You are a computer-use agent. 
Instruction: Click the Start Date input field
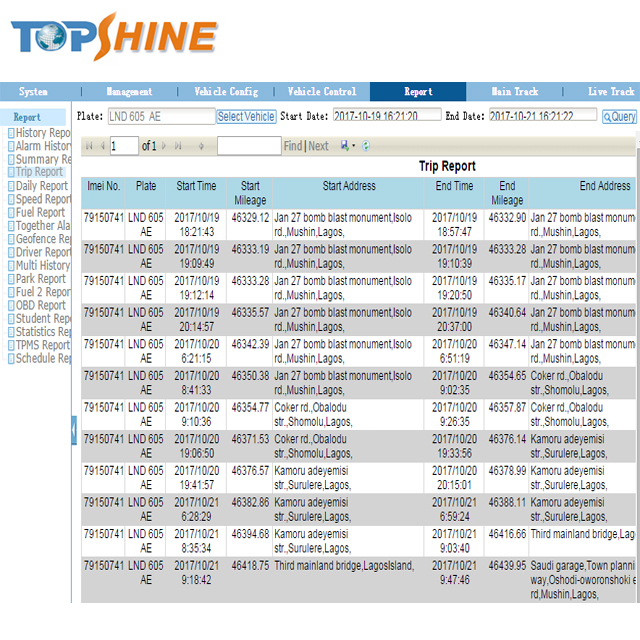[386, 116]
